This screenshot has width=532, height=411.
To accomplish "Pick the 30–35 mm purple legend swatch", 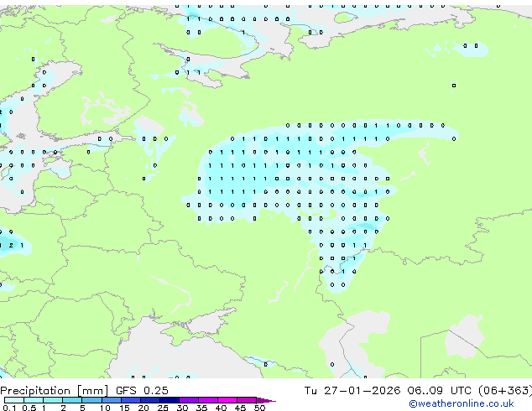I will 189,400.
